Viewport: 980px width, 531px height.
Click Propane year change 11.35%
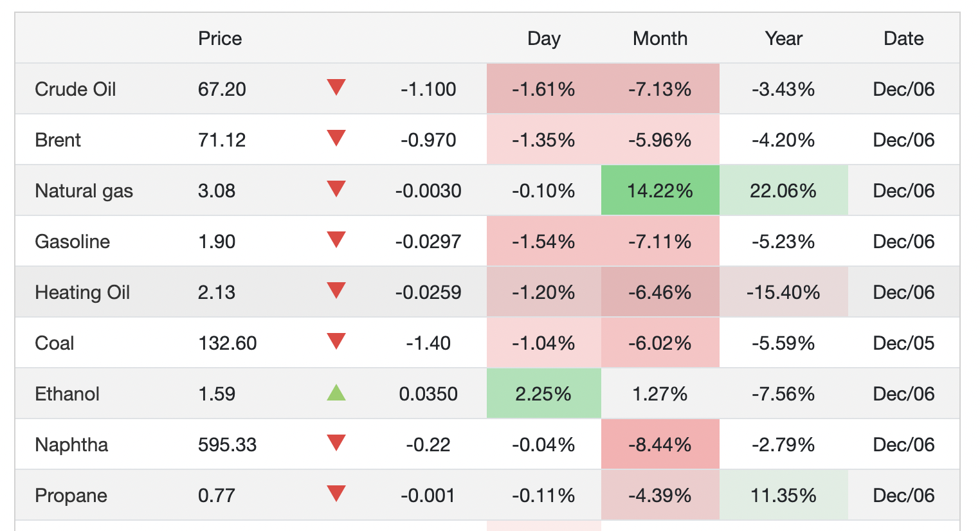pos(783,496)
